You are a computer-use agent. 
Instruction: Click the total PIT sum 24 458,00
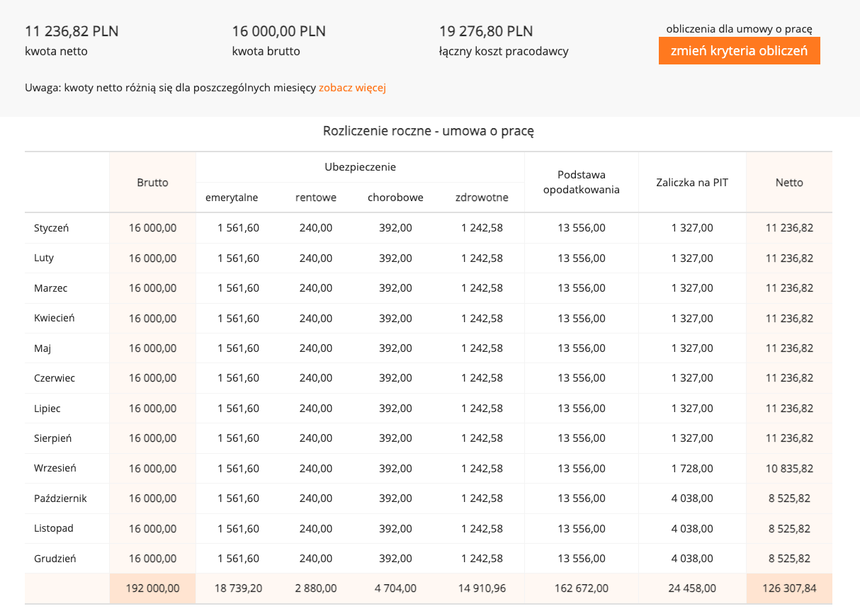point(692,588)
